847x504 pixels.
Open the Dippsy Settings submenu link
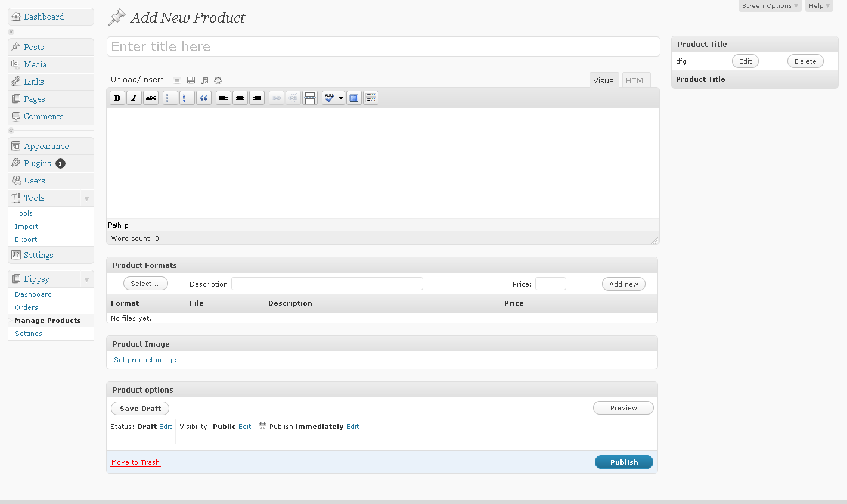pyautogui.click(x=29, y=334)
